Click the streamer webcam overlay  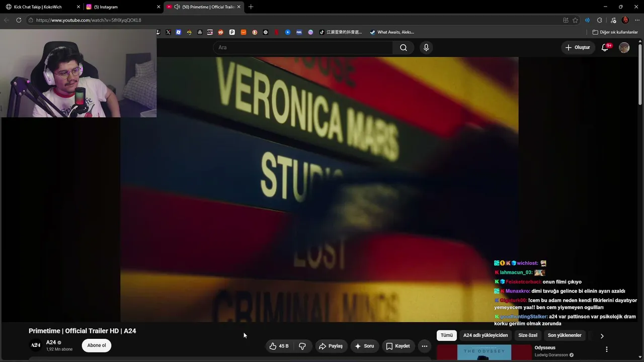point(78,73)
